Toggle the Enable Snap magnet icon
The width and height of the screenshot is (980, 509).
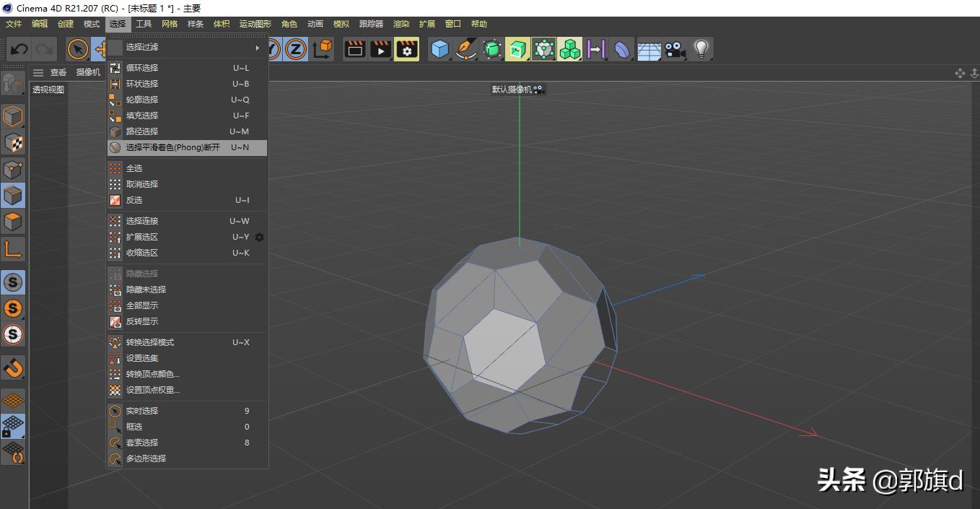(x=13, y=368)
